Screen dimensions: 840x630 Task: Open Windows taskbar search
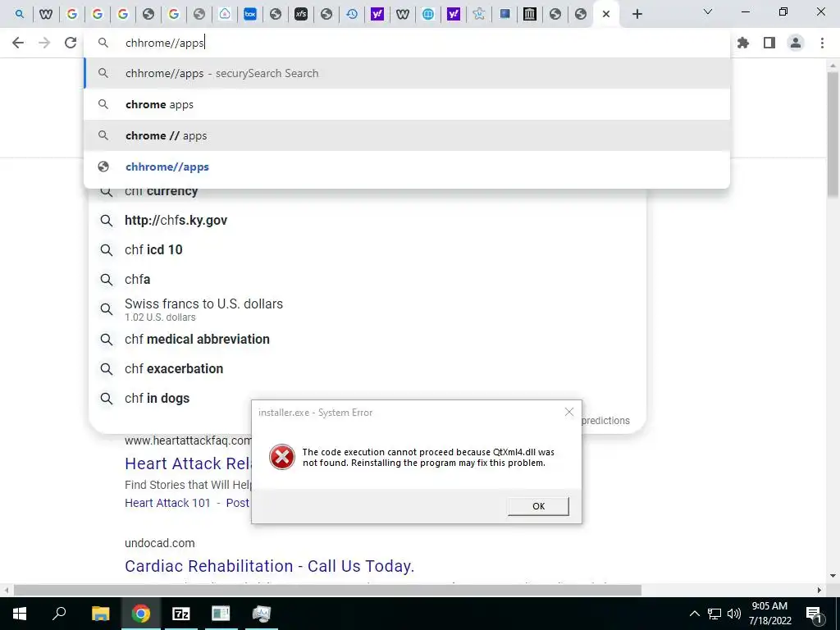(59, 614)
